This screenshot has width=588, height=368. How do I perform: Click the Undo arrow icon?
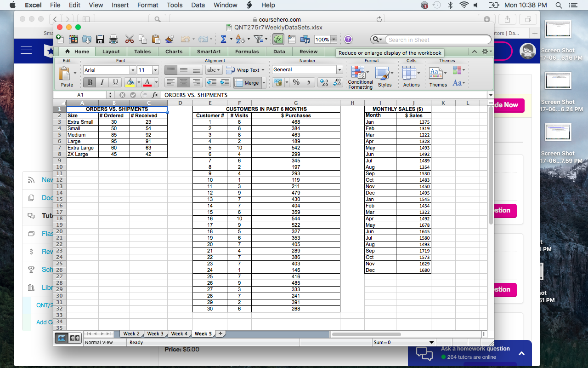click(x=185, y=40)
